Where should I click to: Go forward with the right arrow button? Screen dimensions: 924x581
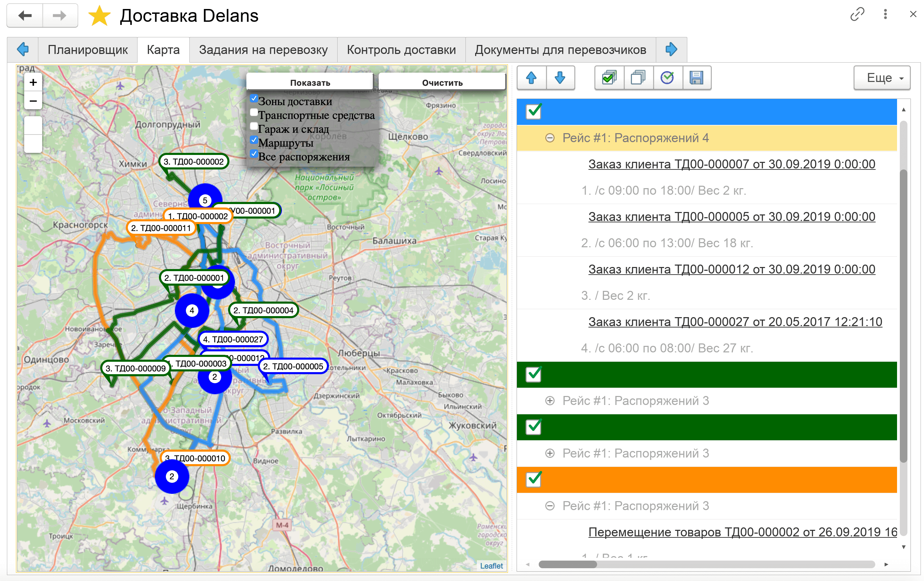60,15
